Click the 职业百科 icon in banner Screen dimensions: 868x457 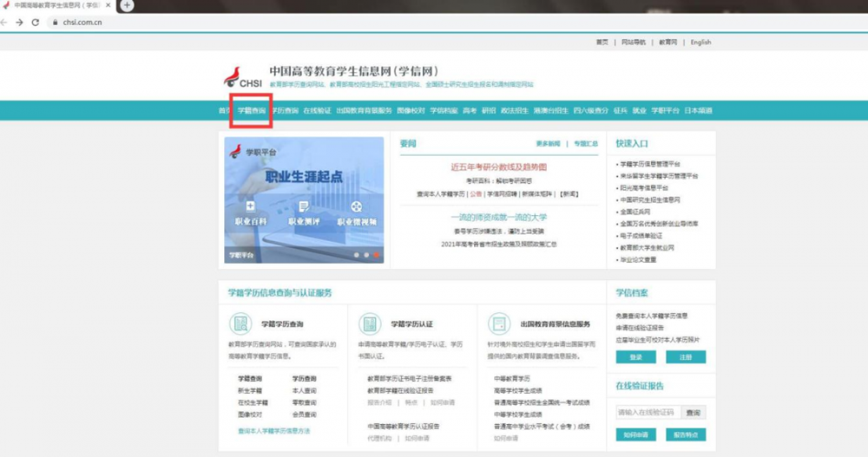(x=251, y=206)
